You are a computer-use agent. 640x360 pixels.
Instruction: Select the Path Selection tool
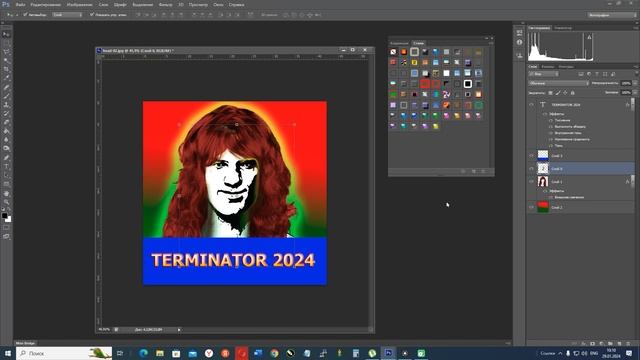6,176
